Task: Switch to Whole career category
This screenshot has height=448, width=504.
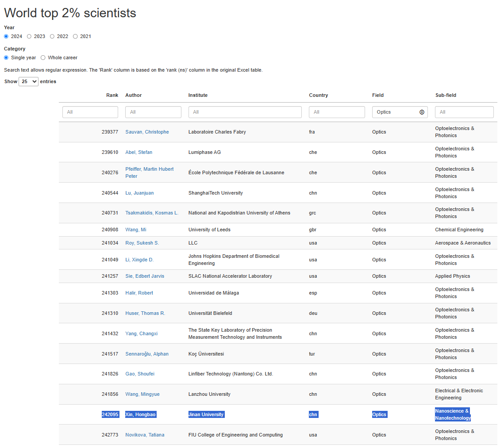Action: [43, 57]
